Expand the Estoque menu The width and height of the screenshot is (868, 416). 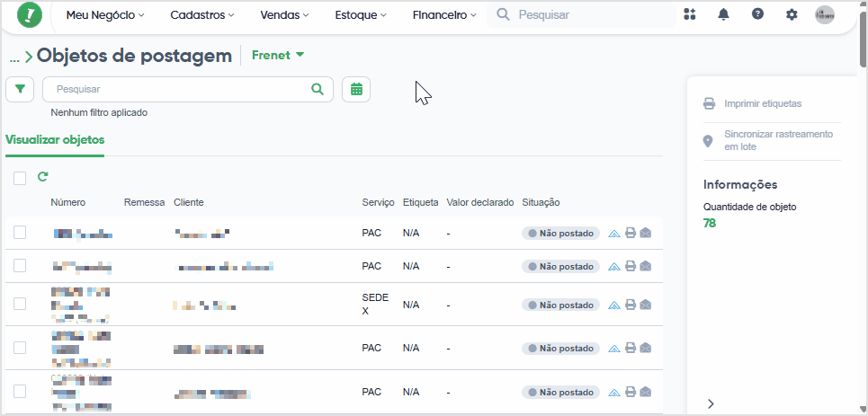361,15
